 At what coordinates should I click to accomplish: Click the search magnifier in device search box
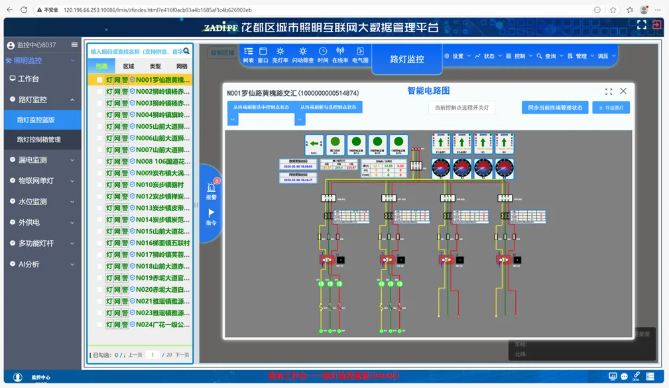[x=186, y=51]
